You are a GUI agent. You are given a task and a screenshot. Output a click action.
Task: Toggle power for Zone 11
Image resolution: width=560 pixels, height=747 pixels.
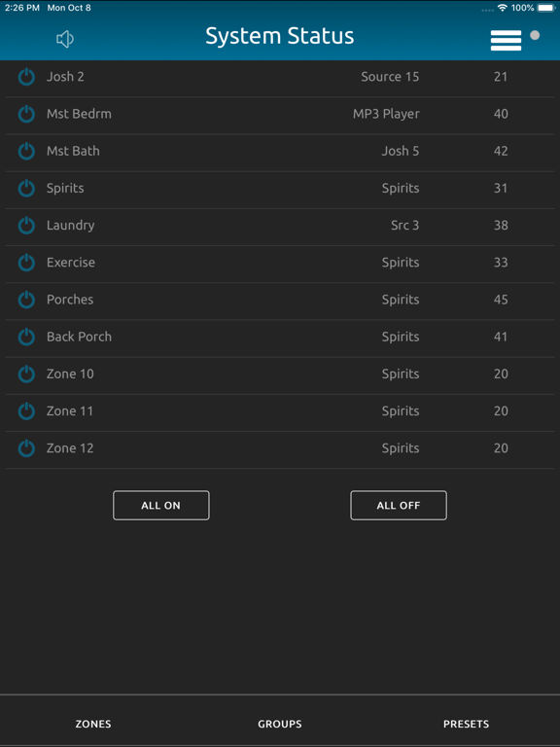coord(26,411)
